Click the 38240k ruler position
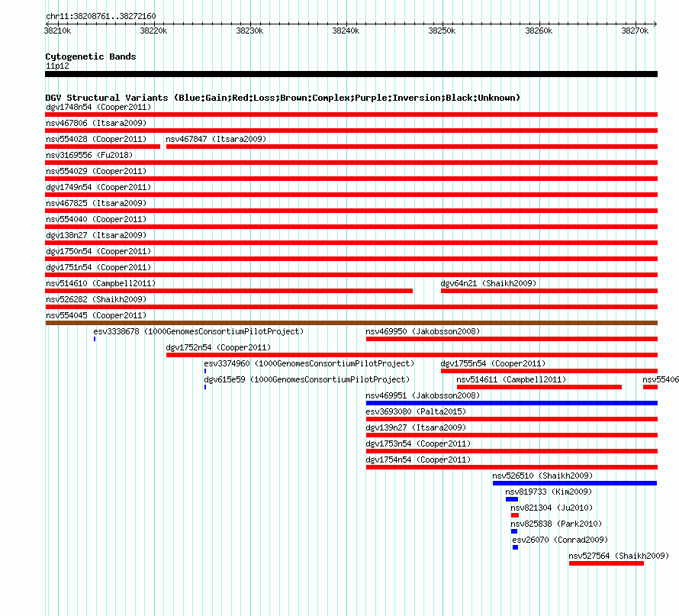 click(346, 31)
